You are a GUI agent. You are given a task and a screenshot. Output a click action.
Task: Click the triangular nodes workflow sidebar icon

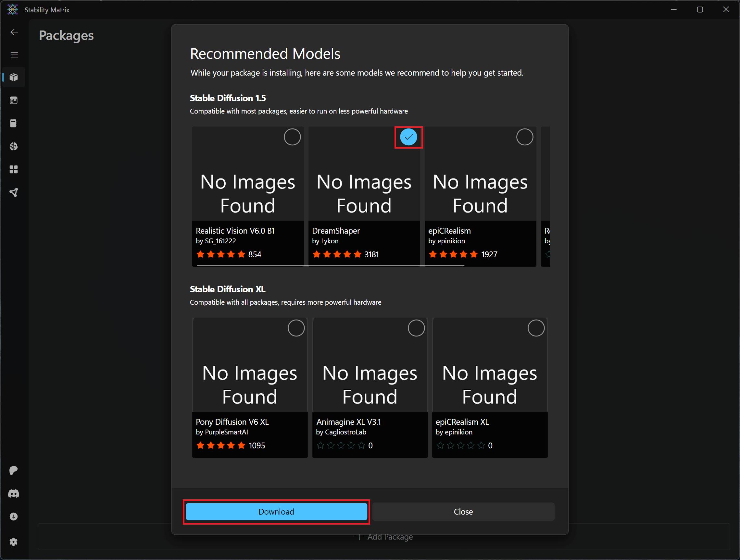[x=14, y=193]
